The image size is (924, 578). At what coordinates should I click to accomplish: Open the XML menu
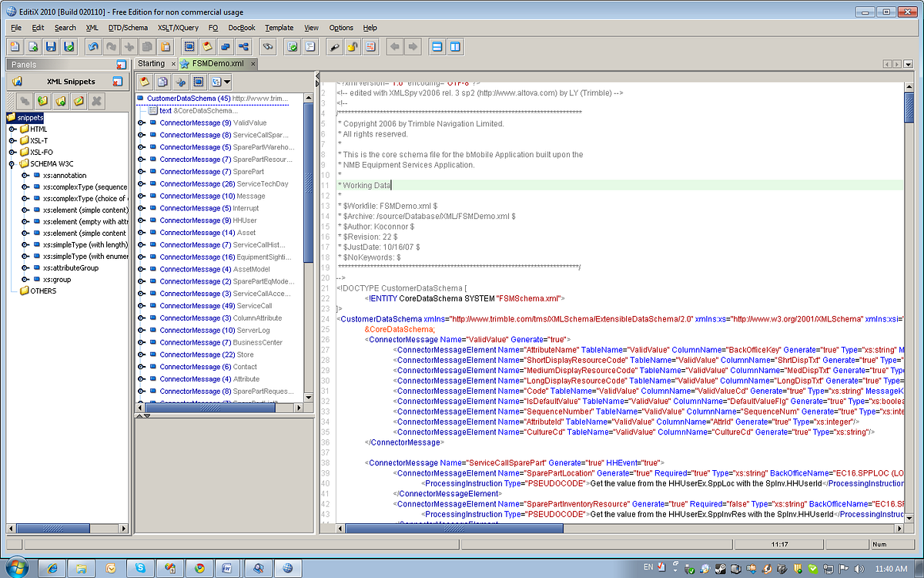pyautogui.click(x=92, y=28)
